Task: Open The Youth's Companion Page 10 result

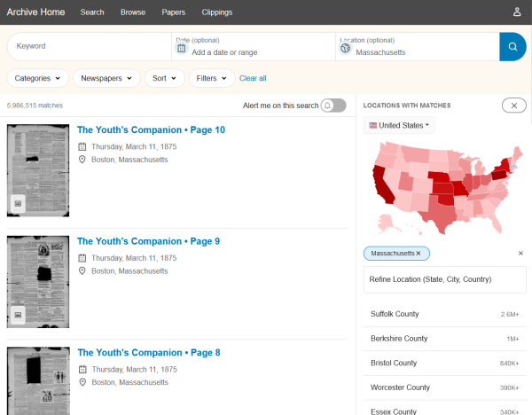Action: [151, 130]
